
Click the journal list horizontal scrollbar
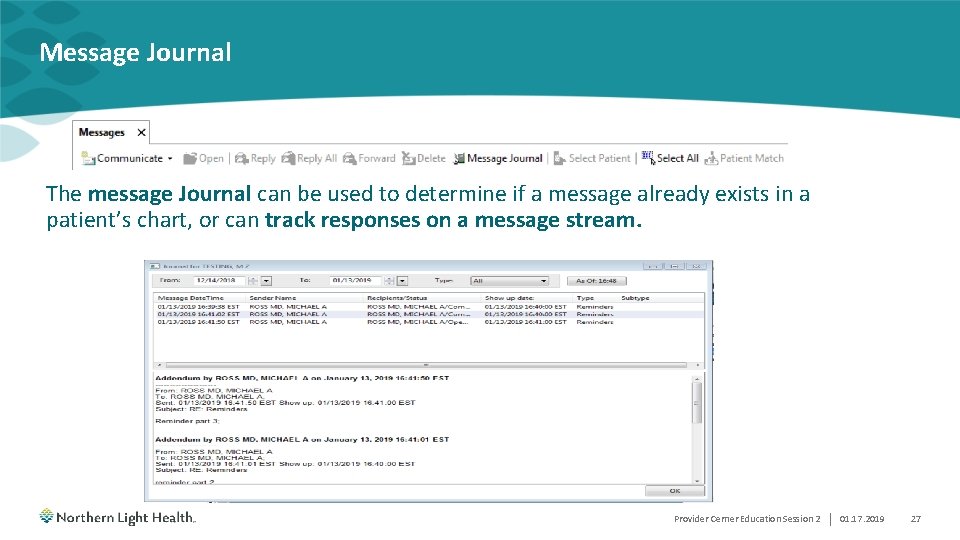[427, 365]
